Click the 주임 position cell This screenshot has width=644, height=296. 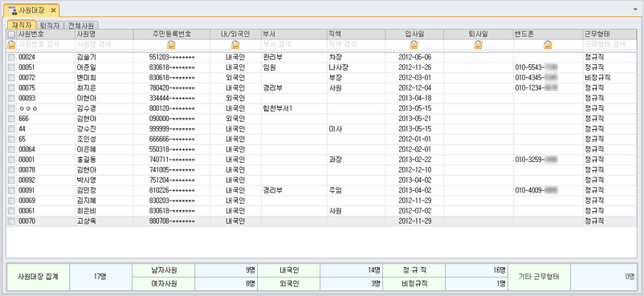[356, 190]
